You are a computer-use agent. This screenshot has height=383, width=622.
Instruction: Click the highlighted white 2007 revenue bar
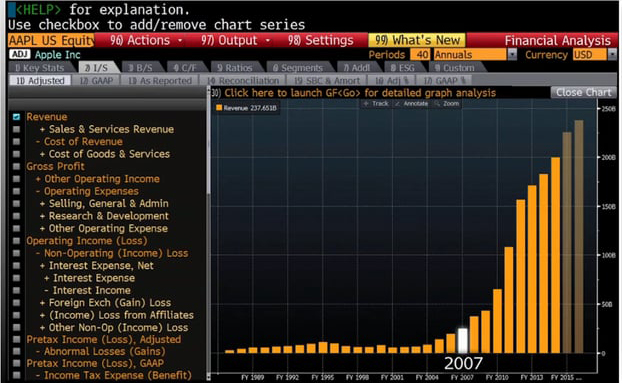(x=463, y=341)
